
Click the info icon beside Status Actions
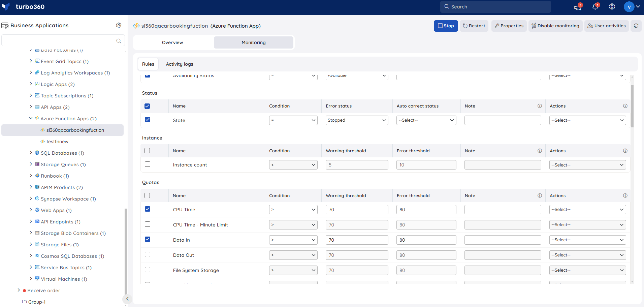pos(625,106)
